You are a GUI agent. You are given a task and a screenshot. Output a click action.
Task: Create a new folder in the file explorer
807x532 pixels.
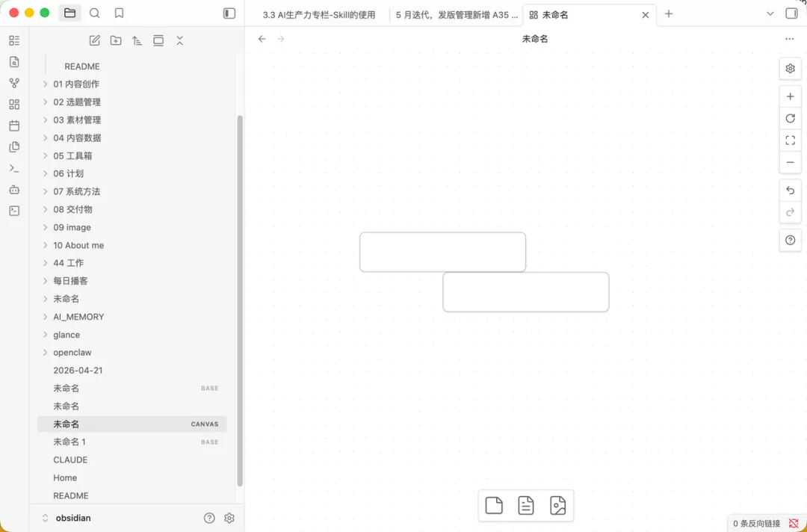[116, 40]
